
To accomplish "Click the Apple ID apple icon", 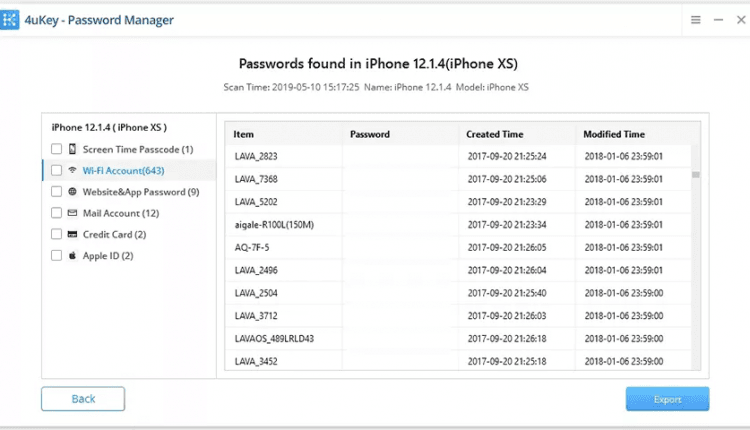I will (72, 256).
